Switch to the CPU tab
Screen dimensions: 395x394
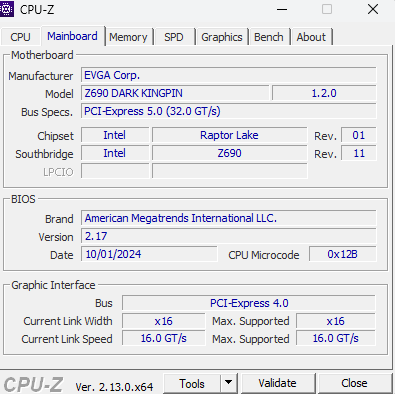[x=20, y=37]
